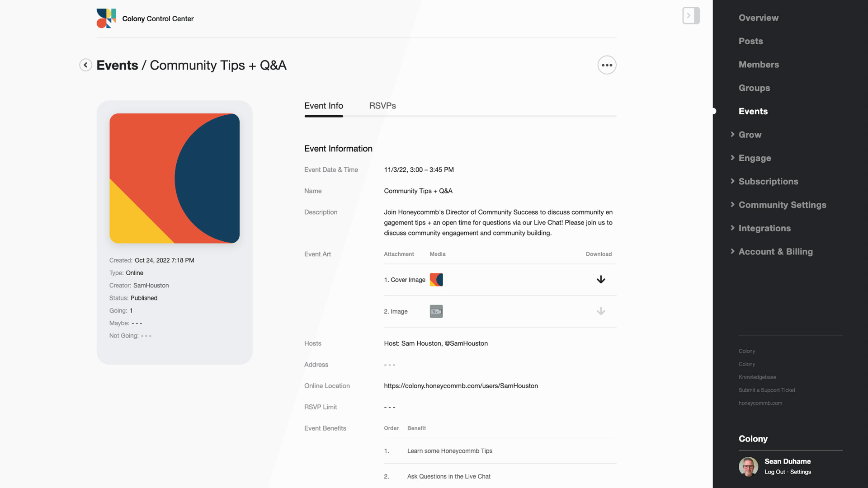Viewport: 868px width, 488px height.
Task: Select the Event Info tab
Action: click(x=324, y=106)
